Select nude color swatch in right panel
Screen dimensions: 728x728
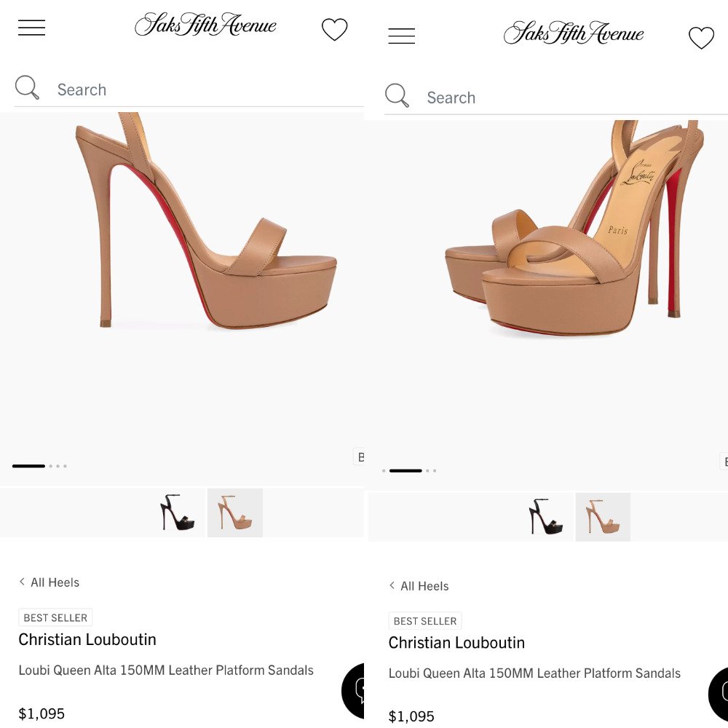point(603,517)
